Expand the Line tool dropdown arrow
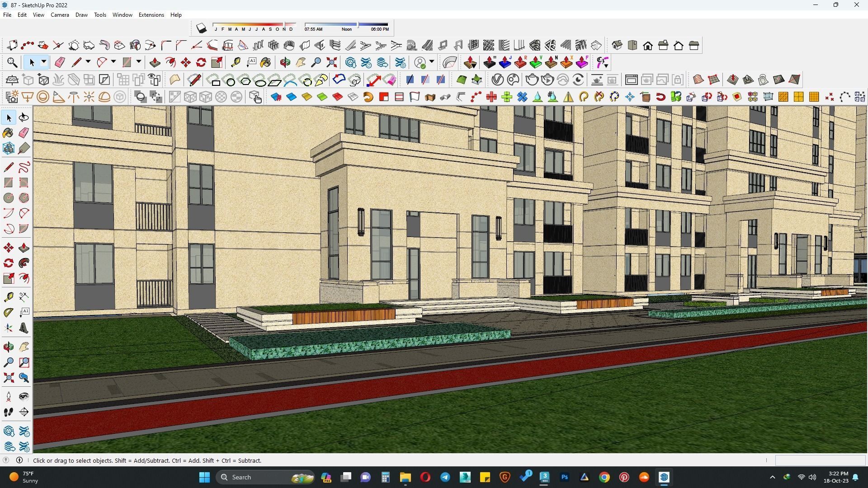868x488 pixels. coord(88,62)
